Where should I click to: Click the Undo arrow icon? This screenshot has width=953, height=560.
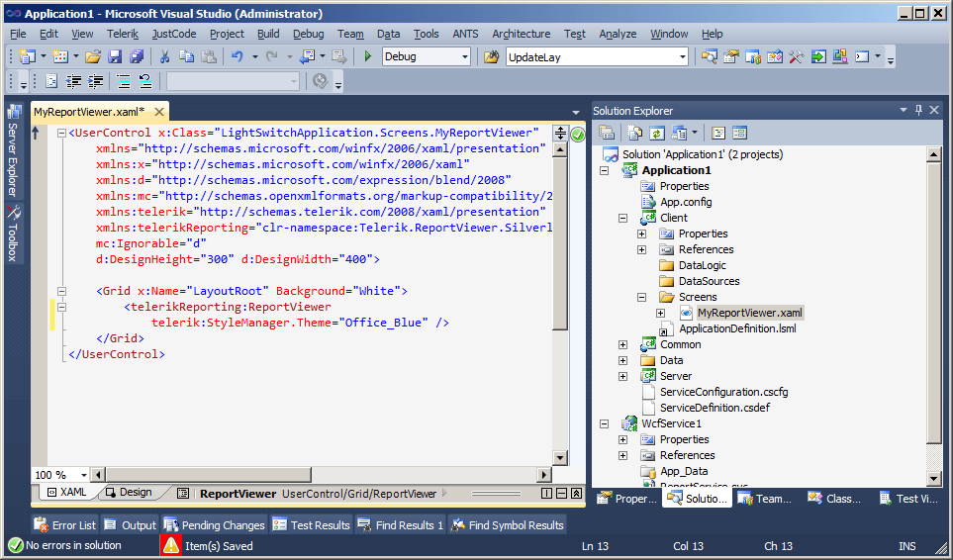tap(237, 57)
